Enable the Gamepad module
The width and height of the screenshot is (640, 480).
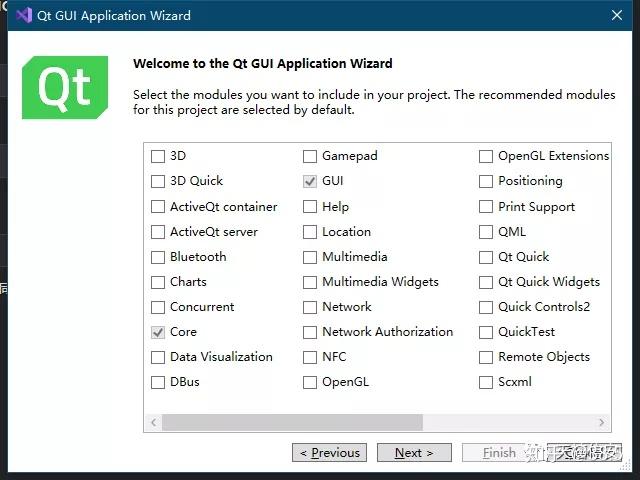[310, 156]
